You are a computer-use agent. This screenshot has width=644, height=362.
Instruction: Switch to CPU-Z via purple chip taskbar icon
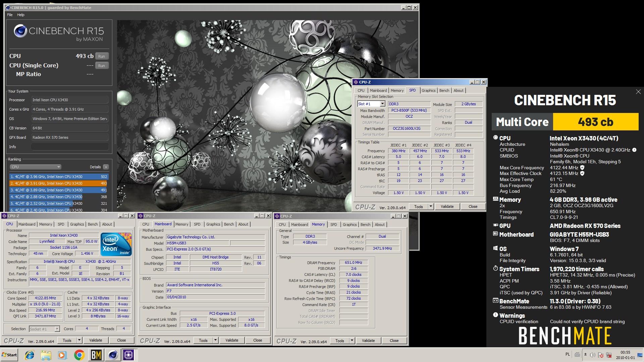[x=129, y=355]
